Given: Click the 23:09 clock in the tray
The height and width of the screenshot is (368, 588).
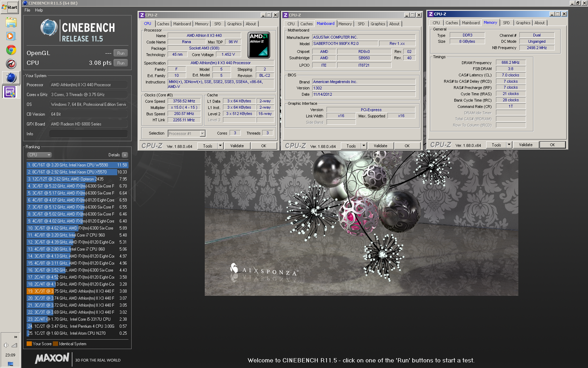Looking at the screenshot, I should pyautogui.click(x=10, y=355).
